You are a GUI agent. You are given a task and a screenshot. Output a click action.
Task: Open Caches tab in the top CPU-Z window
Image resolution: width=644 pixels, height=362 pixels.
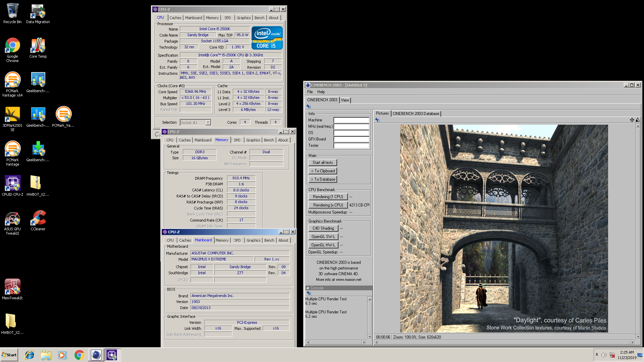pos(175,18)
